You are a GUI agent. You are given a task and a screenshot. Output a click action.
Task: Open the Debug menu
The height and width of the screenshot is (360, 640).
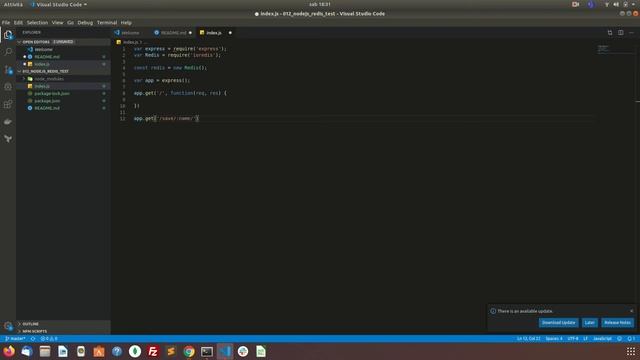(x=85, y=22)
